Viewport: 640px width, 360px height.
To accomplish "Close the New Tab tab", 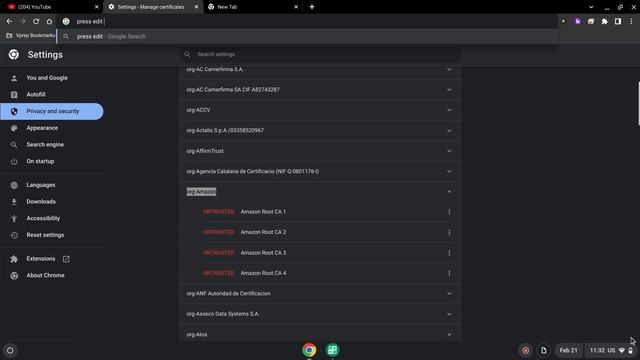I will (x=296, y=7).
